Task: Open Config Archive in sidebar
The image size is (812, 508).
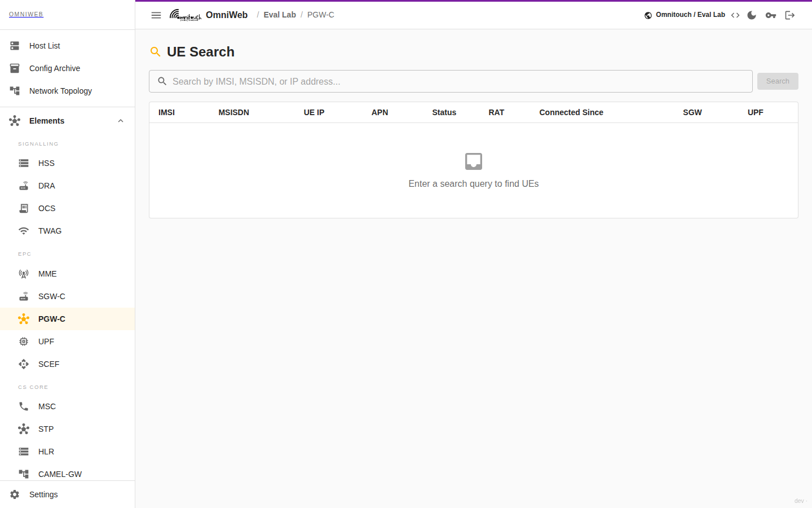Action: (x=68, y=68)
